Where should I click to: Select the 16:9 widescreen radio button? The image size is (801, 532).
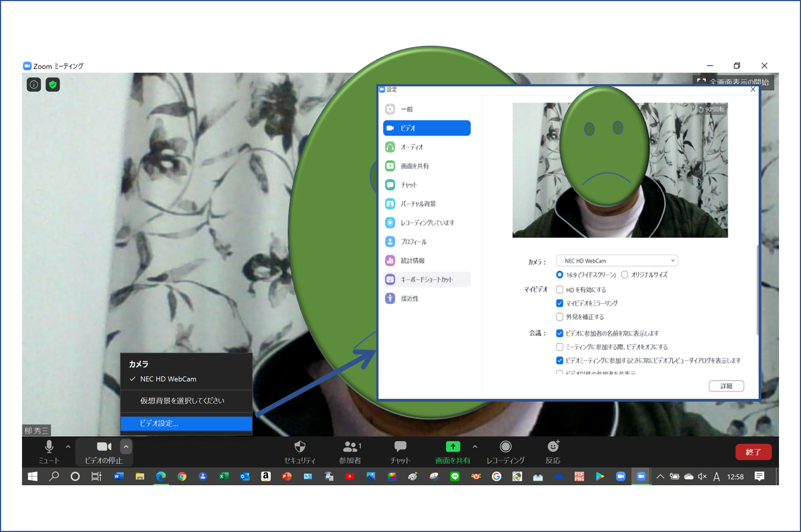[559, 275]
